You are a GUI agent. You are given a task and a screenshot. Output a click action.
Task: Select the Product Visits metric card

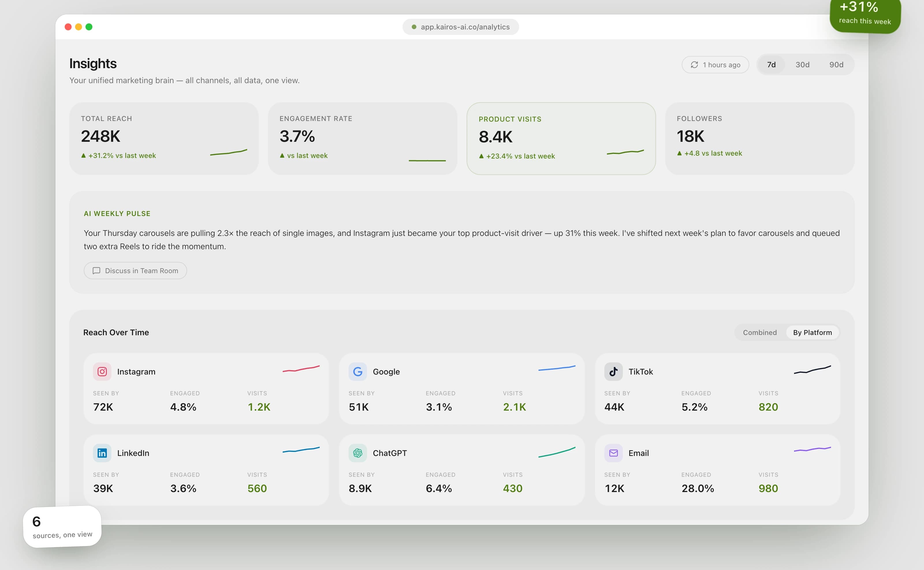coord(561,138)
